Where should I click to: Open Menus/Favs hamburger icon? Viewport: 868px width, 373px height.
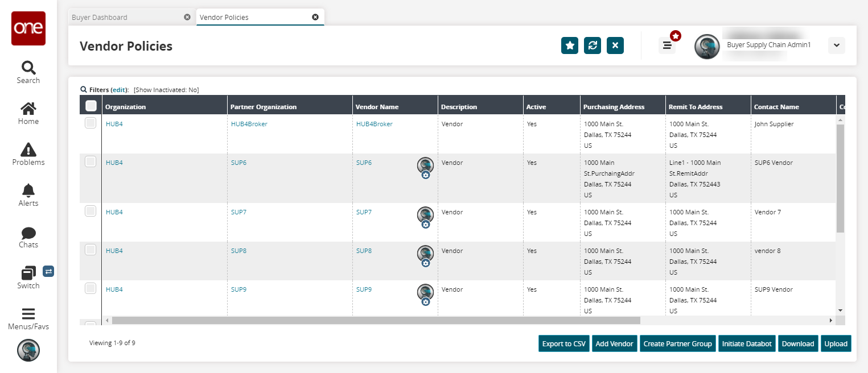pos(28,314)
